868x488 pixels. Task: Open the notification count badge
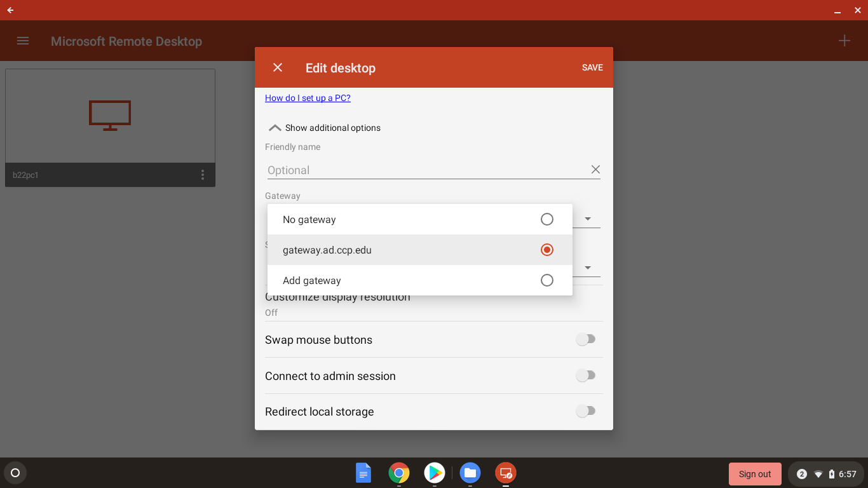802,474
